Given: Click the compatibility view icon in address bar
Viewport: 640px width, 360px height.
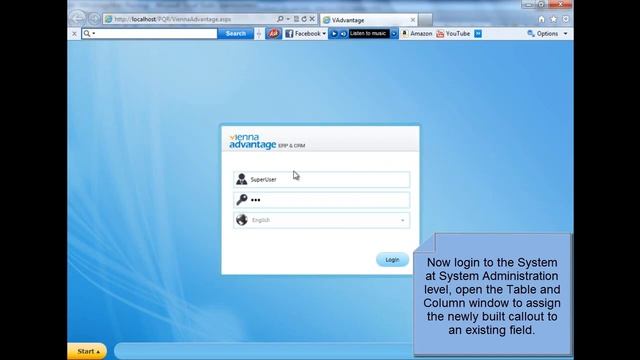Looking at the screenshot, I should pyautogui.click(x=296, y=19).
